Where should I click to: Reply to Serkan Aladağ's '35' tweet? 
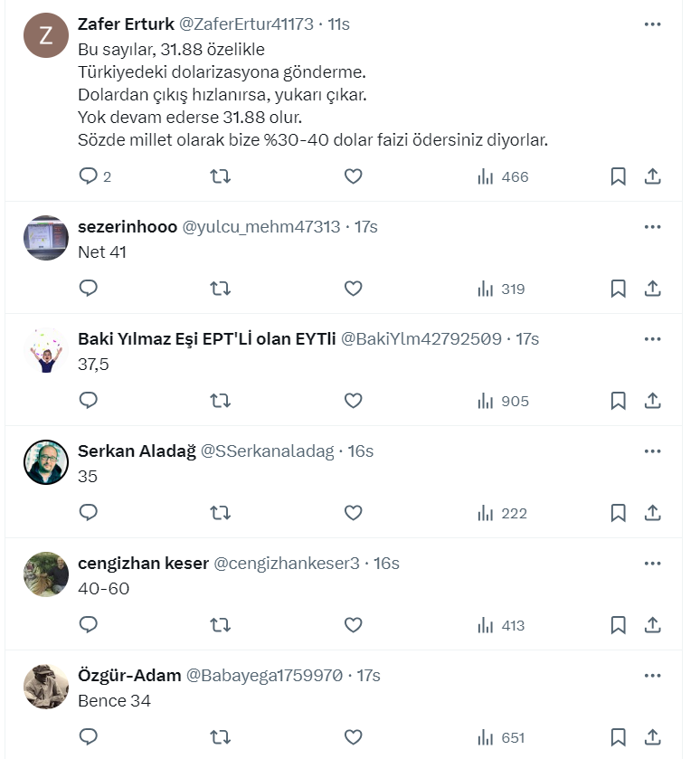89,513
